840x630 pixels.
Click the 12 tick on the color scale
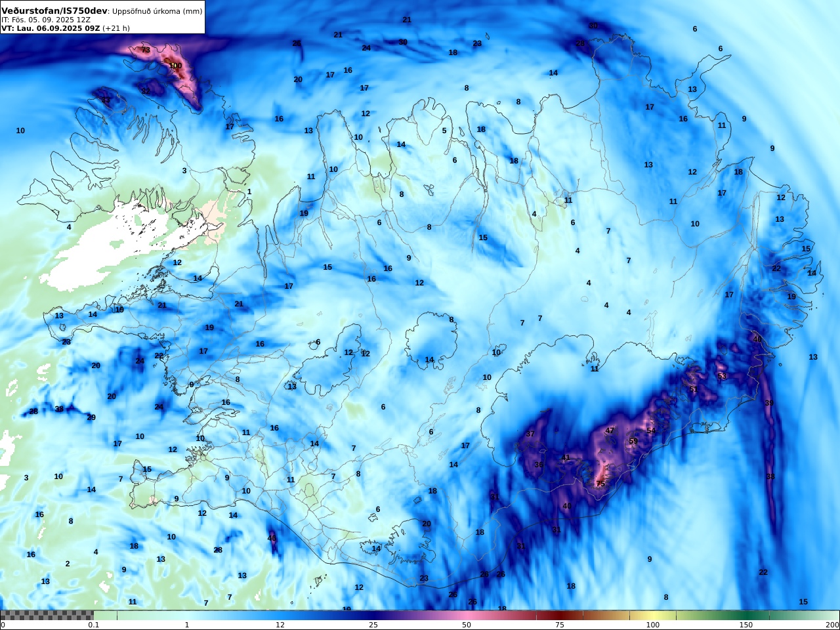280,625
